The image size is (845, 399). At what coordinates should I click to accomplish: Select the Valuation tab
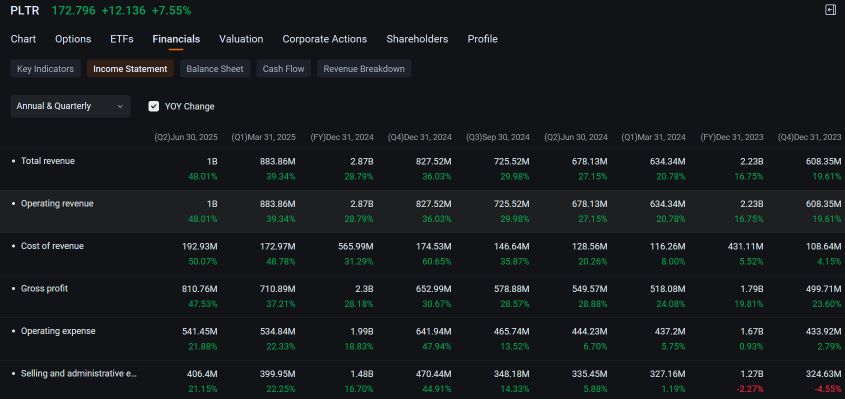[241, 39]
